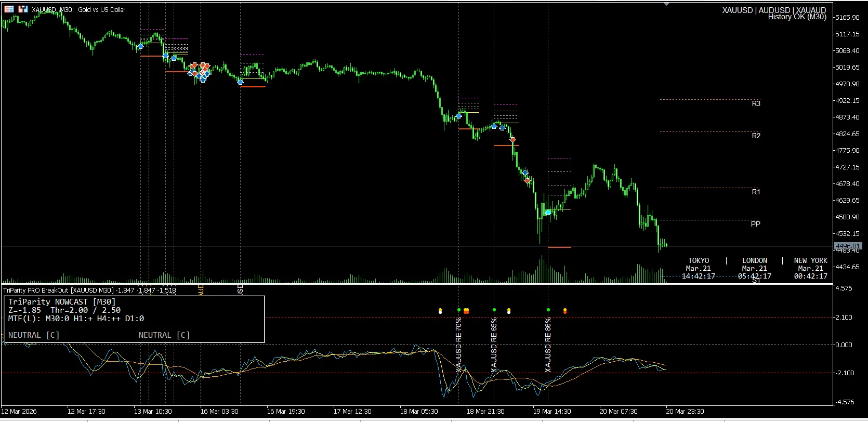This screenshot has width=868, height=422.
Task: Select yellow-orange dots right of RE 86% dot
Action: pos(565,311)
